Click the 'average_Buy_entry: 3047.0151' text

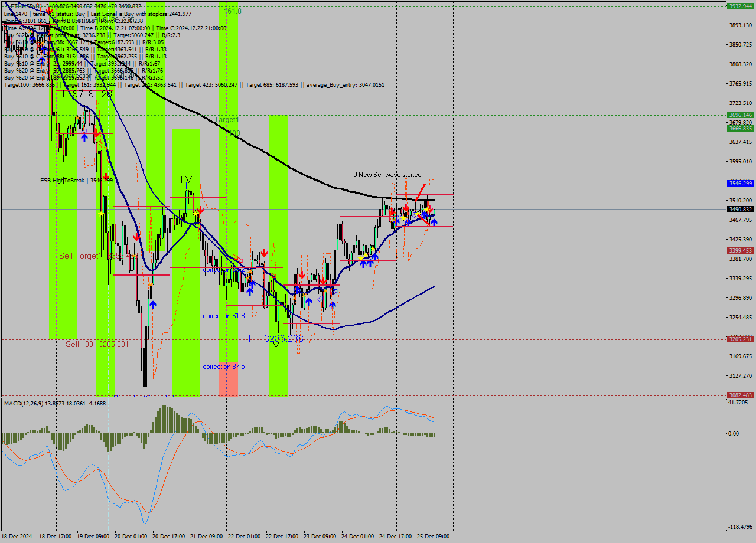[x=346, y=85]
